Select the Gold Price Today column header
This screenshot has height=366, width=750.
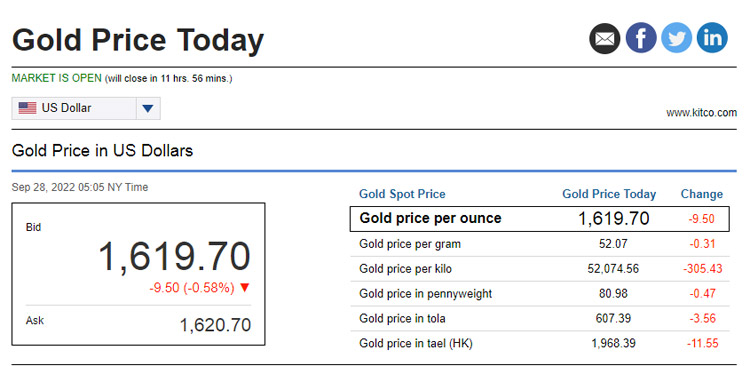[609, 194]
